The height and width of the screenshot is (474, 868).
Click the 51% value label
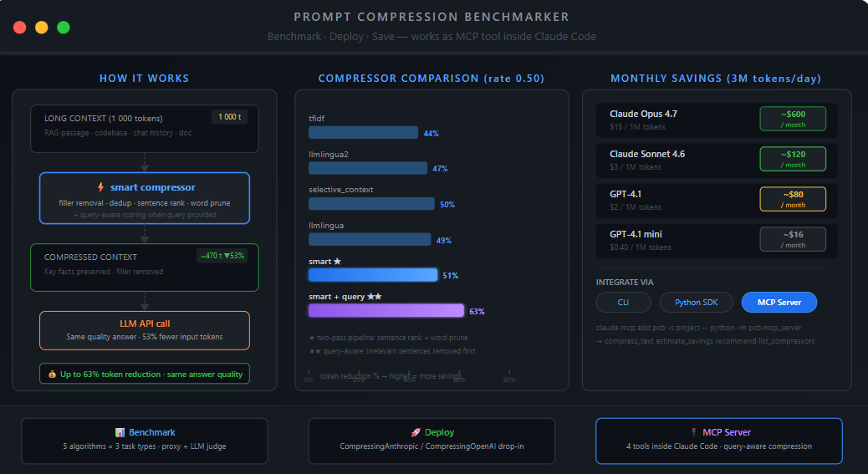pyautogui.click(x=450, y=275)
